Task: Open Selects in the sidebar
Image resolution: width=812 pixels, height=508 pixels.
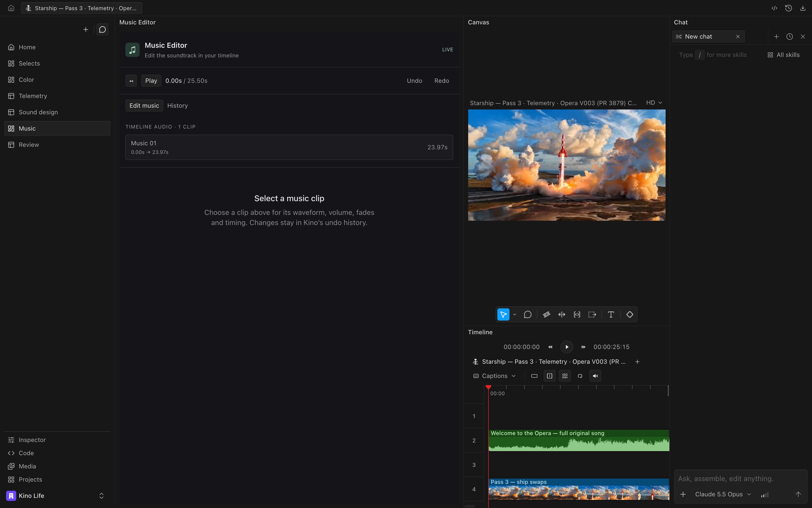Action: 57,63
